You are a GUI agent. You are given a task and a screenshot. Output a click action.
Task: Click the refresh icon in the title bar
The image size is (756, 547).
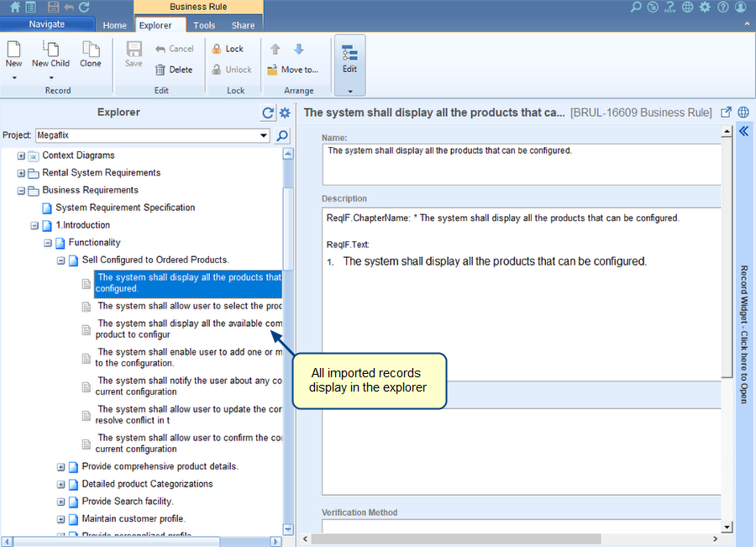pos(84,7)
